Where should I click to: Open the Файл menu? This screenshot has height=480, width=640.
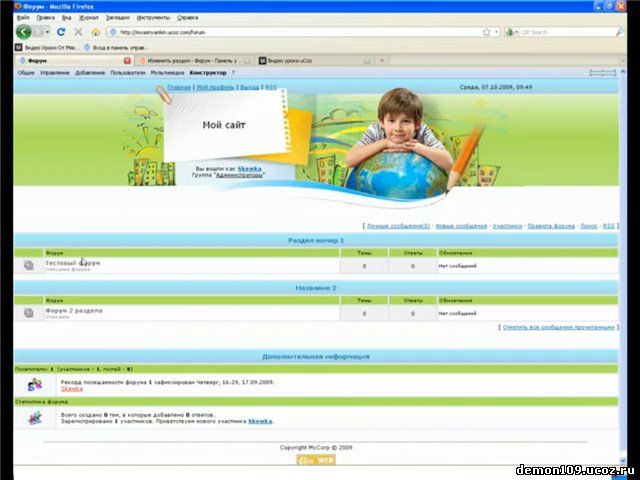pyautogui.click(x=23, y=18)
